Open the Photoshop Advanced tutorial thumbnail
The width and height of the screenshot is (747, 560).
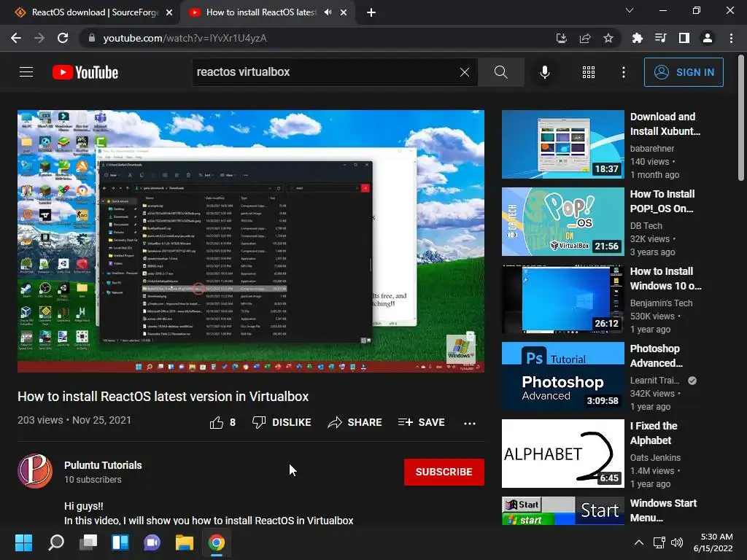[x=562, y=376]
